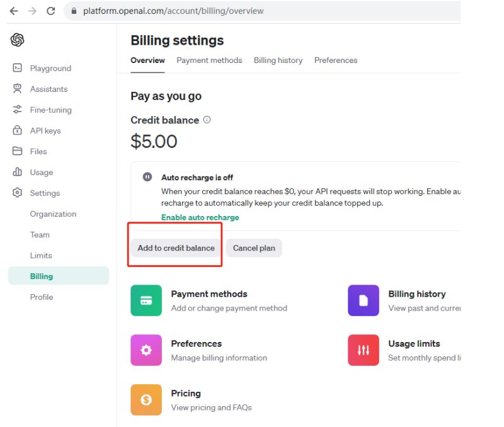Image resolution: width=504 pixels, height=427 pixels.
Task: Click the Usage bar chart icon
Action: coord(18,172)
